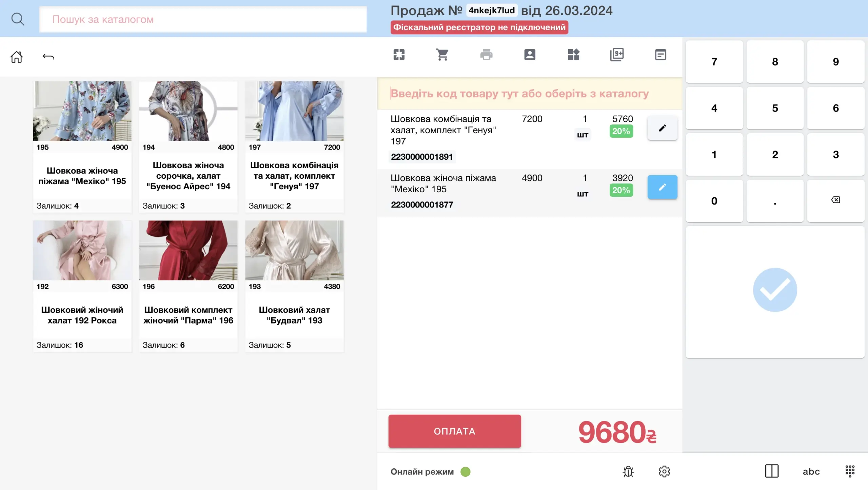Click the catalog search field
The width and height of the screenshot is (868, 490).
(203, 19)
